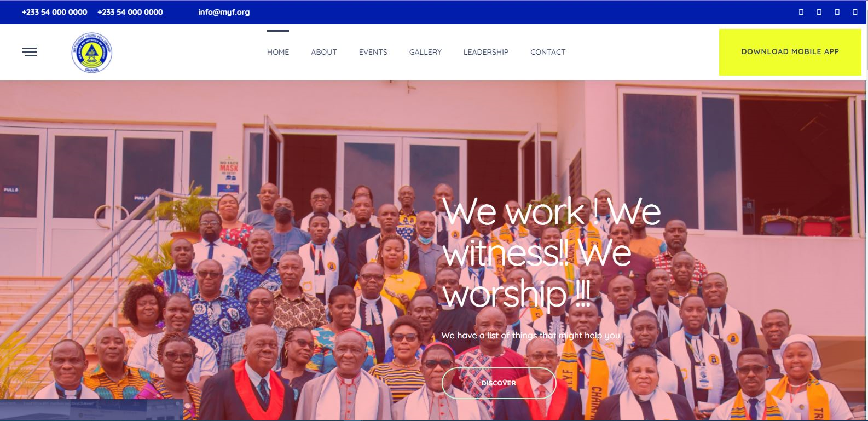Click the first phone number link
The width and height of the screenshot is (868, 421).
(x=54, y=12)
